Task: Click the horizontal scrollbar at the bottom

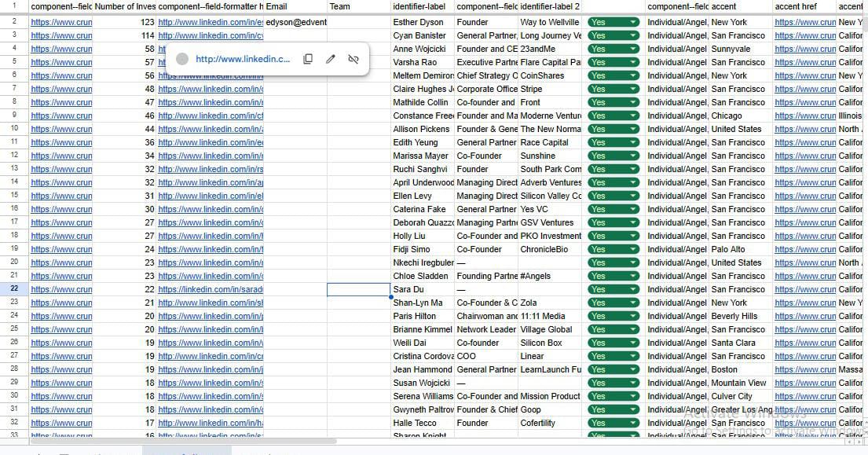Action: pyautogui.click(x=183, y=441)
